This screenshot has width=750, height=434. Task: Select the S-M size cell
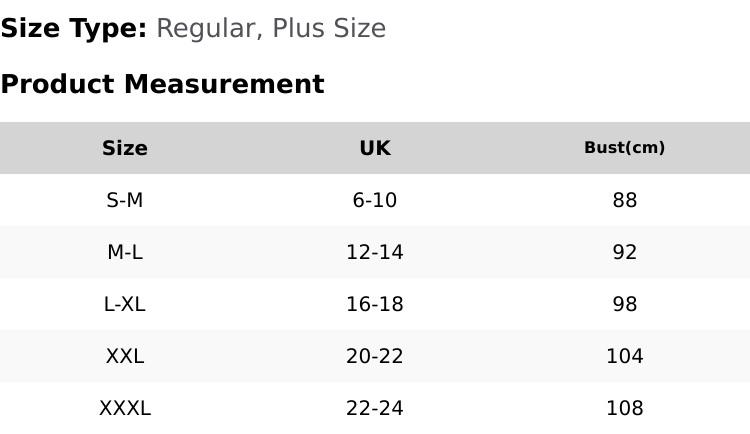125,200
